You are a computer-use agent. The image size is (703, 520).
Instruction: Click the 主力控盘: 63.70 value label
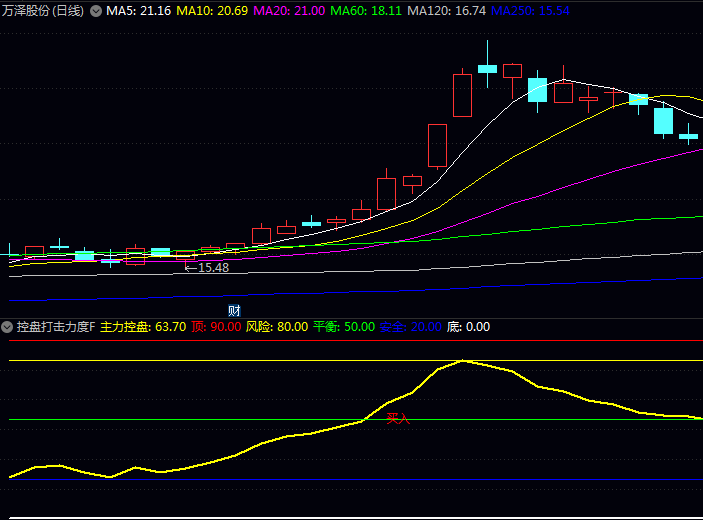pyautogui.click(x=143, y=327)
